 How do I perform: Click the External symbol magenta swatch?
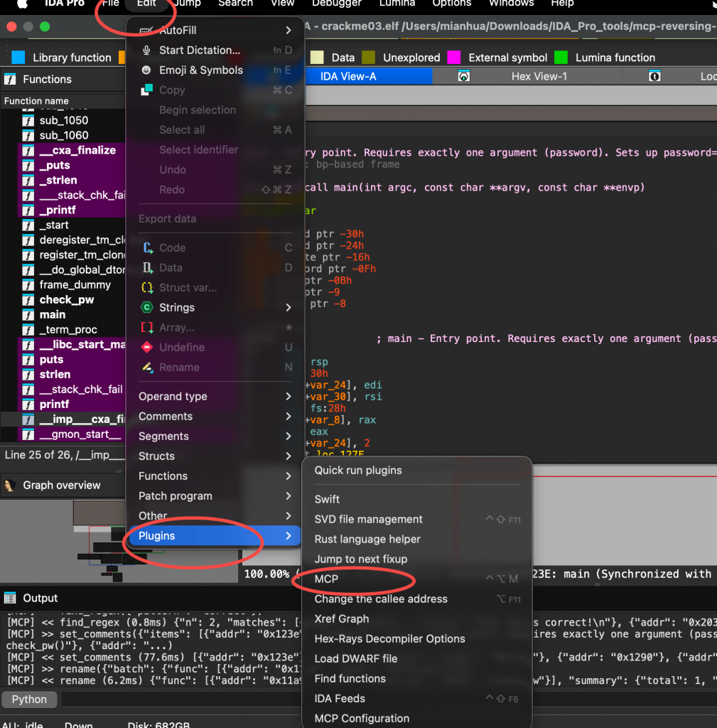(x=454, y=58)
